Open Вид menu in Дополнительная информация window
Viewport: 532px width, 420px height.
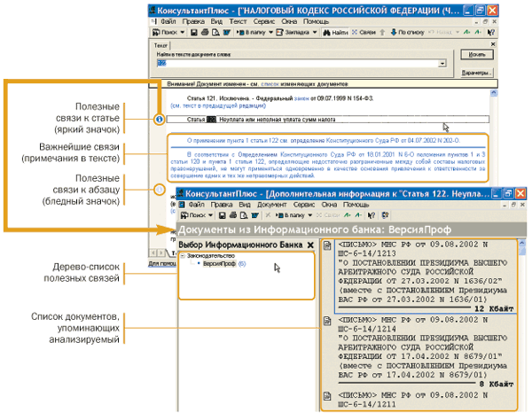pyautogui.click(x=245, y=205)
